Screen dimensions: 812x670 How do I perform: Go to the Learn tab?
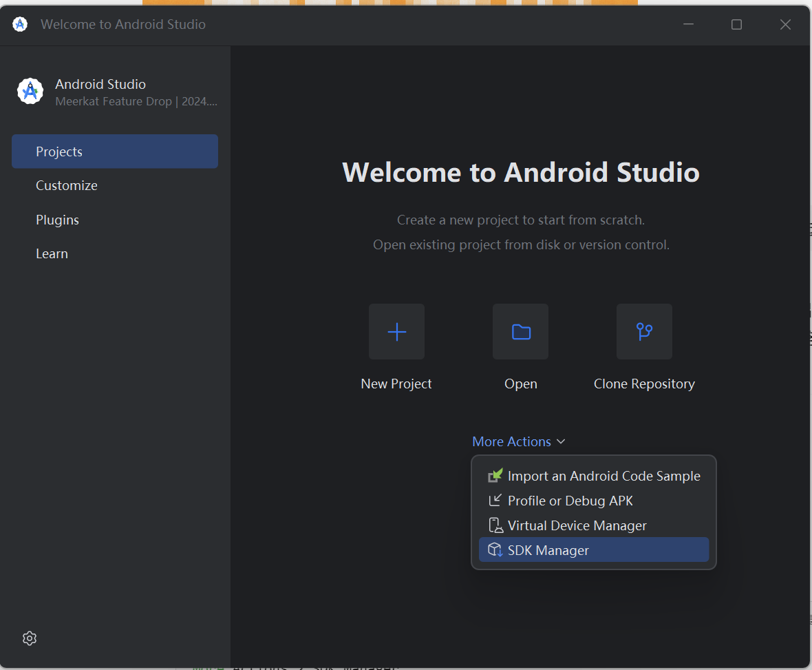tap(115, 253)
